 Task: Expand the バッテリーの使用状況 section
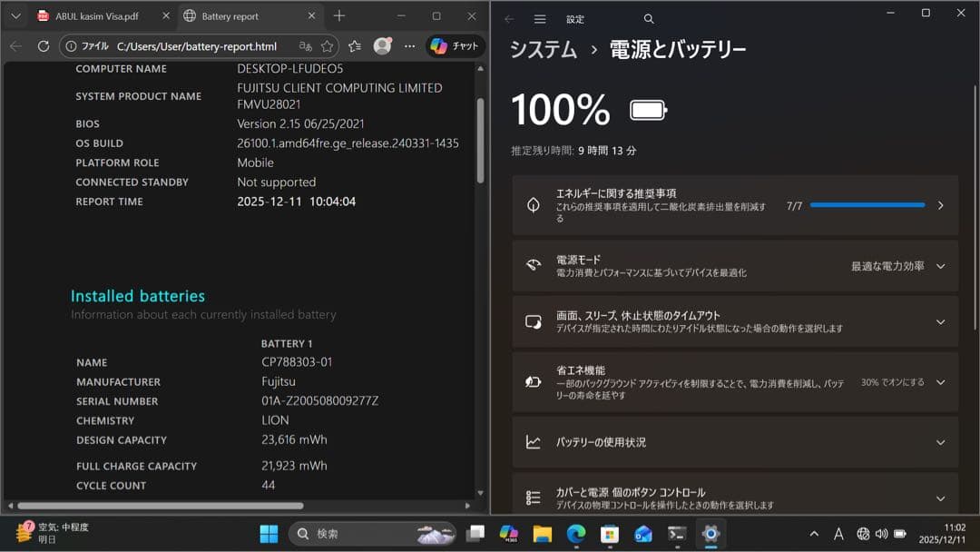(940, 442)
